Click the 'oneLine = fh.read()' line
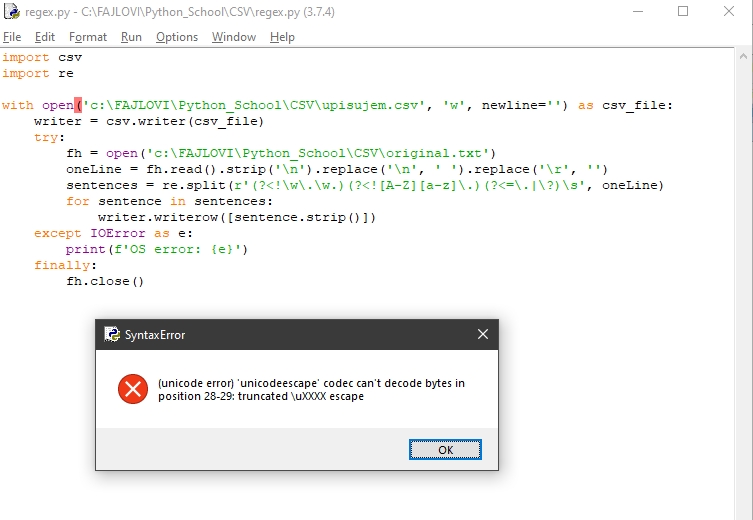The image size is (753, 520). click(x=337, y=169)
